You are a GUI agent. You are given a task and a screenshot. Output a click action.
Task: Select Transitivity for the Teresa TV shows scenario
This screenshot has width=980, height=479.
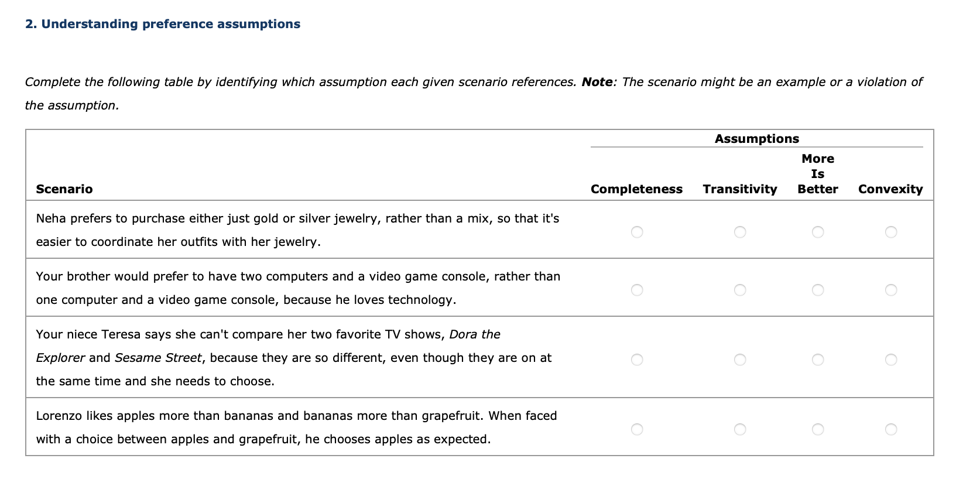point(740,360)
